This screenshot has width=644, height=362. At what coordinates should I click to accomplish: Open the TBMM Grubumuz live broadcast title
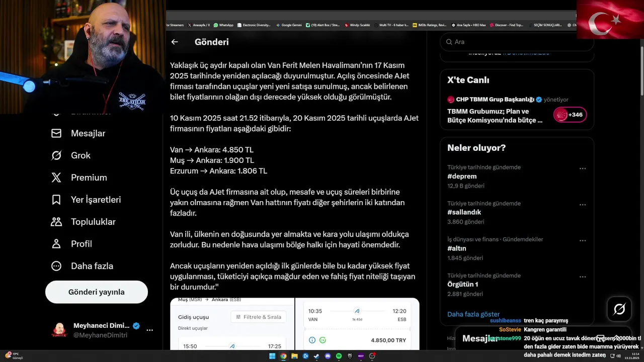point(495,116)
